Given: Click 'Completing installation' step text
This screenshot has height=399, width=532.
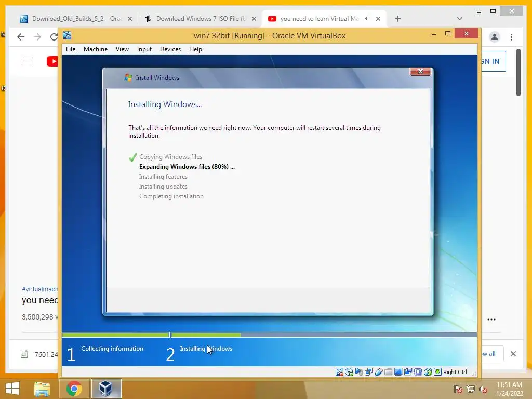Looking at the screenshot, I should click(171, 196).
